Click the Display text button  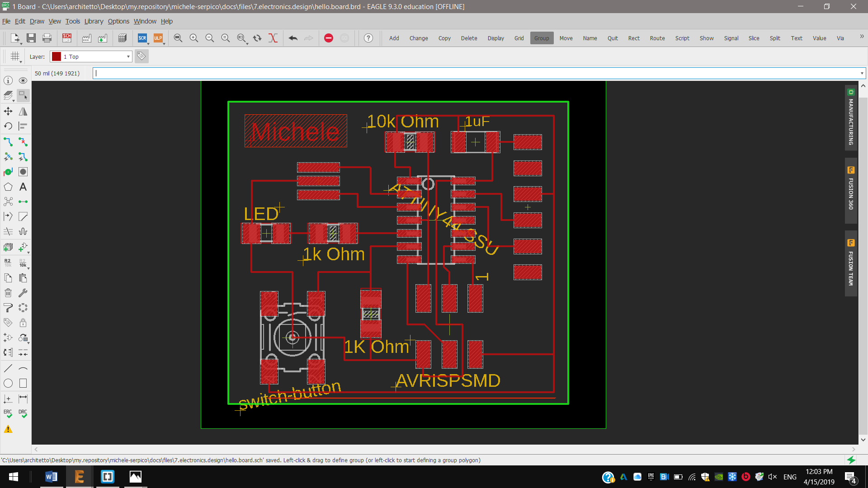[x=495, y=38]
